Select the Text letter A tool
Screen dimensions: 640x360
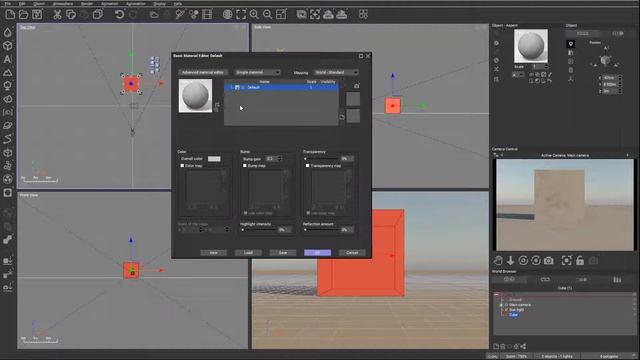[x=8, y=59]
